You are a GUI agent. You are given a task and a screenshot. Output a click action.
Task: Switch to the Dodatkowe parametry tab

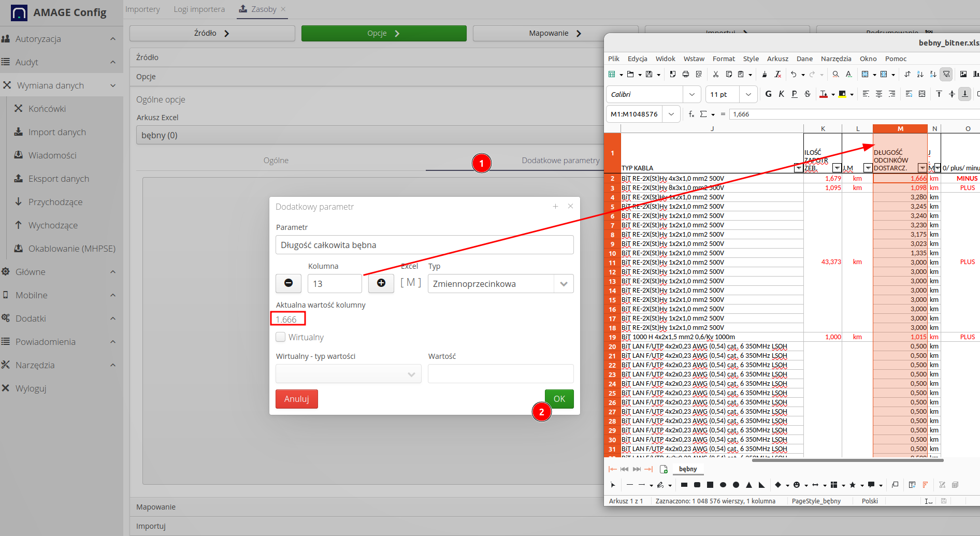(560, 161)
